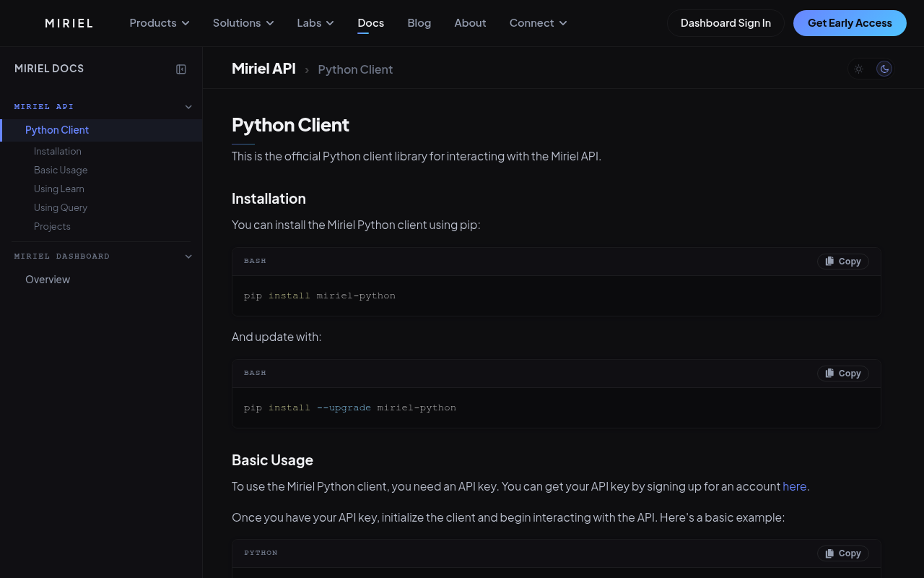Go to the Docs nav item
This screenshot has height=578, width=924.
[x=371, y=23]
